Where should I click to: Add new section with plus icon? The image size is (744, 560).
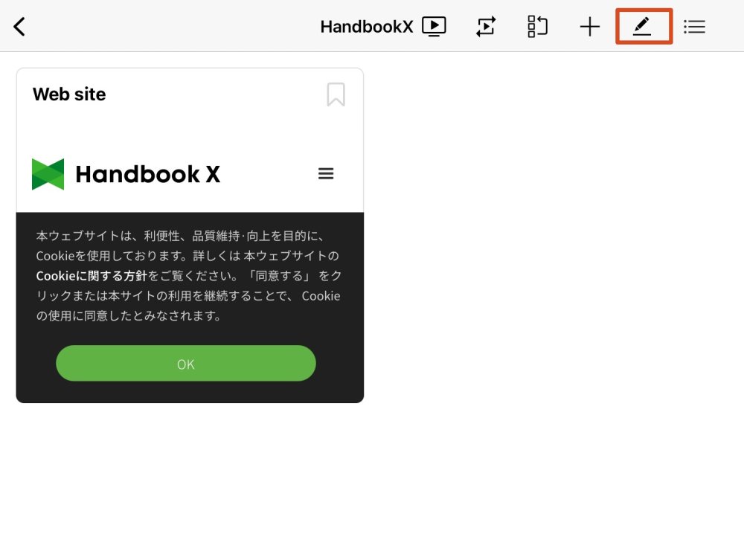point(590,27)
